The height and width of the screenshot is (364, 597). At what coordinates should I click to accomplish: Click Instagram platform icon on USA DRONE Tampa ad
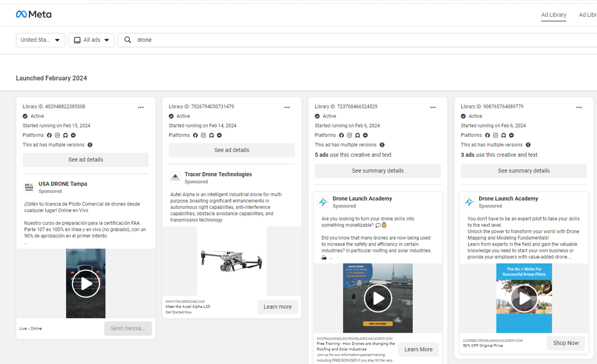(x=57, y=135)
